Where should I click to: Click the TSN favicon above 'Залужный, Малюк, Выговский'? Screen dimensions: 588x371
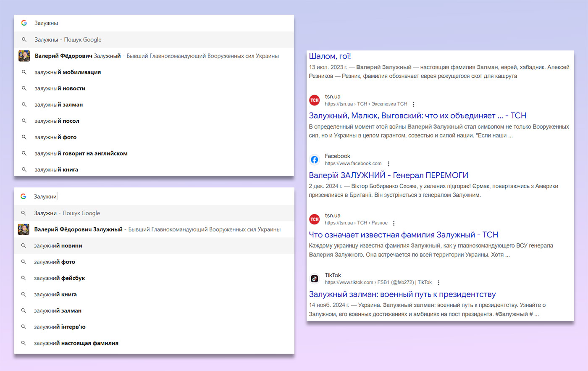pyautogui.click(x=315, y=100)
